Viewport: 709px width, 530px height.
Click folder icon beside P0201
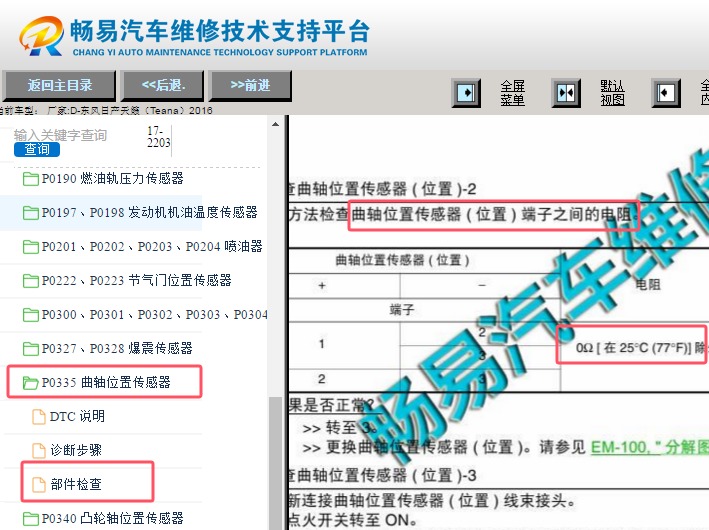tap(30, 247)
